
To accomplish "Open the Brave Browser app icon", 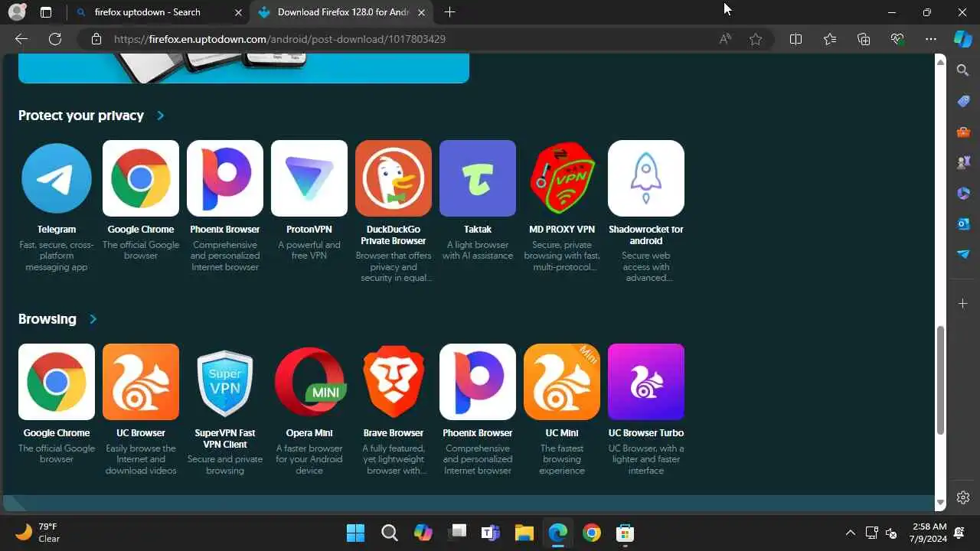I will pyautogui.click(x=394, y=382).
